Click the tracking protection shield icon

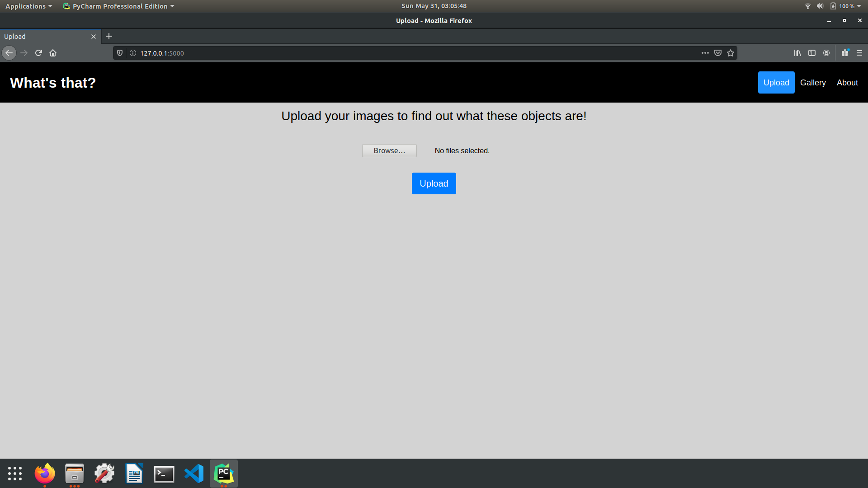pos(120,53)
